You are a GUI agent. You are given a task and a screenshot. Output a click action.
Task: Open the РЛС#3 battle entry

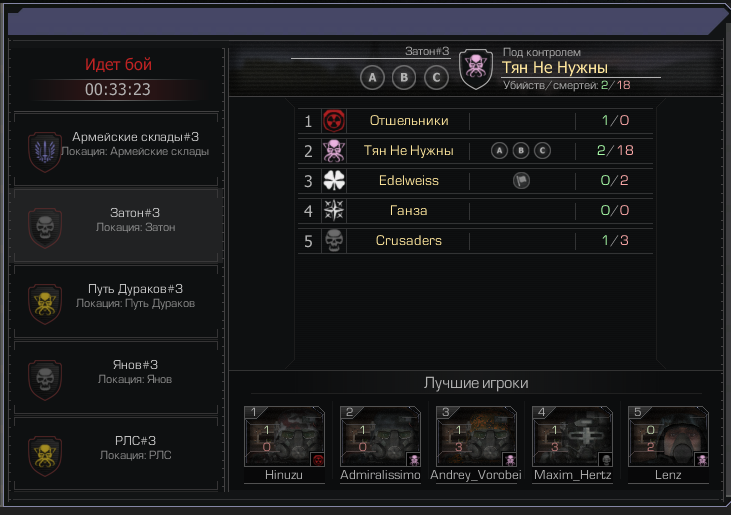[x=116, y=453]
